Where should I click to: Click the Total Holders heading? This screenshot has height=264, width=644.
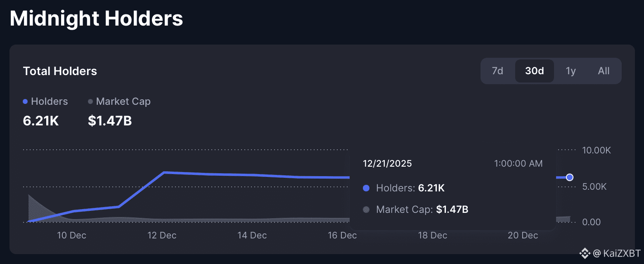(60, 71)
